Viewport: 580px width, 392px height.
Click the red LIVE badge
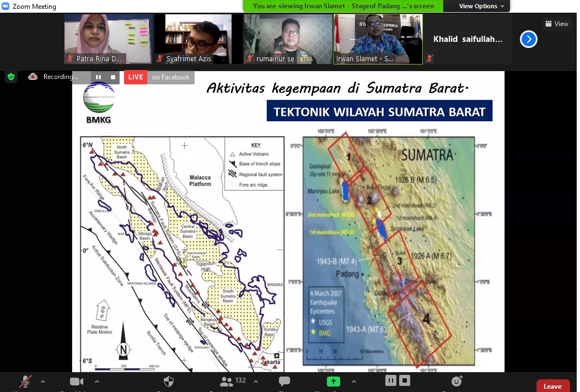pyautogui.click(x=136, y=77)
